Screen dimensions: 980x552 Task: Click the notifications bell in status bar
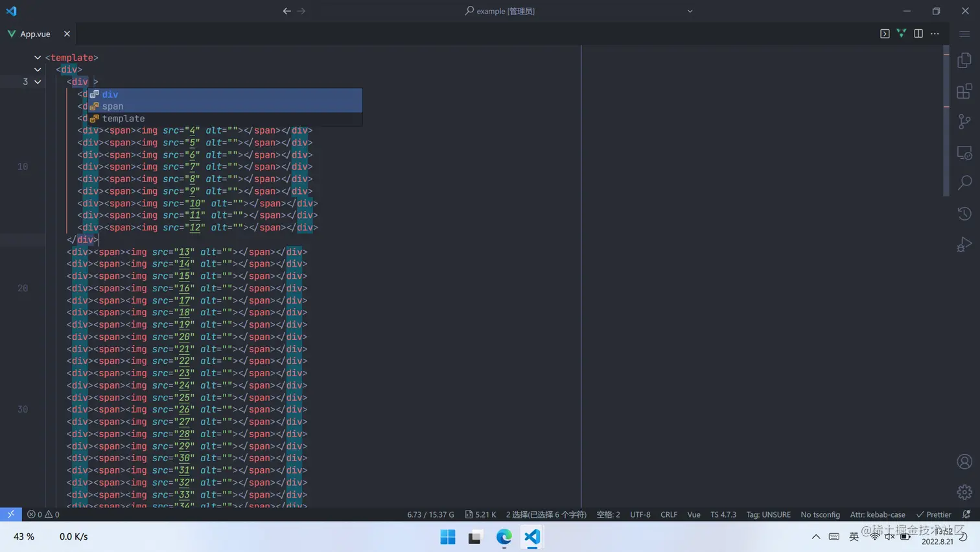point(966,514)
